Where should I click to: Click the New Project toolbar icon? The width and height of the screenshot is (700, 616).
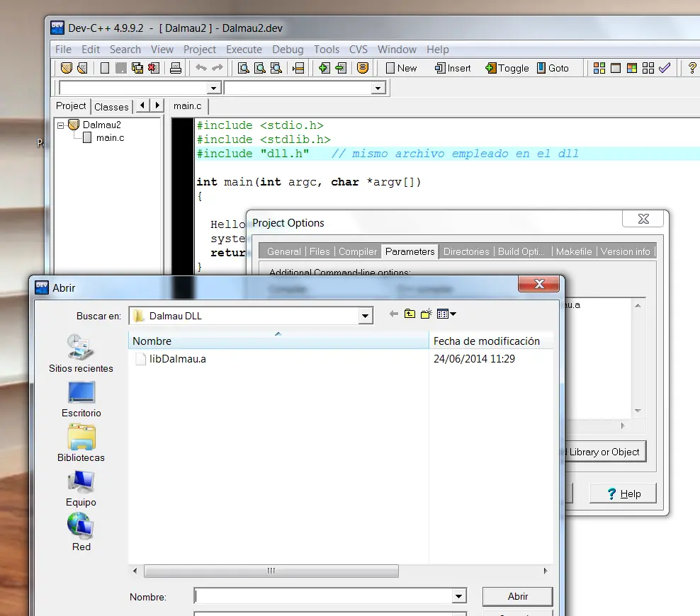click(67, 68)
